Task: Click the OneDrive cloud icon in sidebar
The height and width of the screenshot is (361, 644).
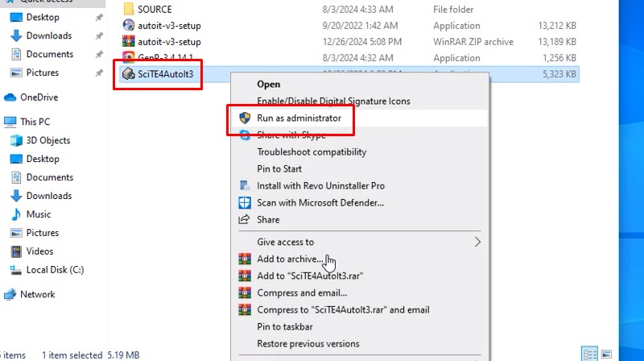Action: (x=10, y=98)
